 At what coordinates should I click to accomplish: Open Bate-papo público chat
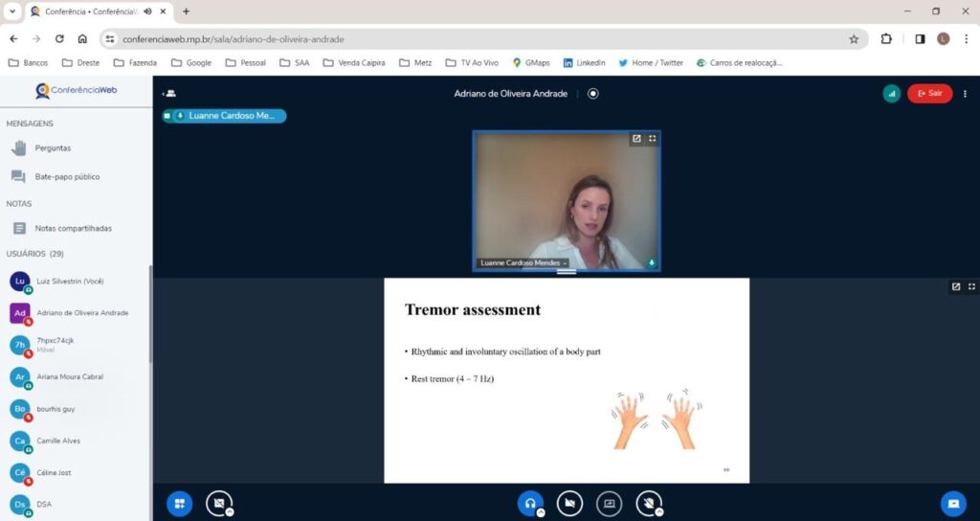[66, 177]
